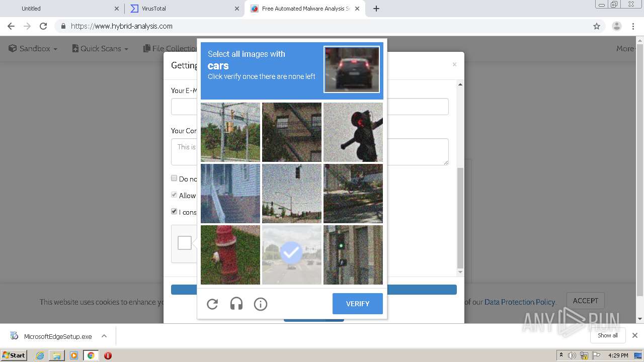
Task: Reload the captcha challenge images
Action: tap(212, 304)
